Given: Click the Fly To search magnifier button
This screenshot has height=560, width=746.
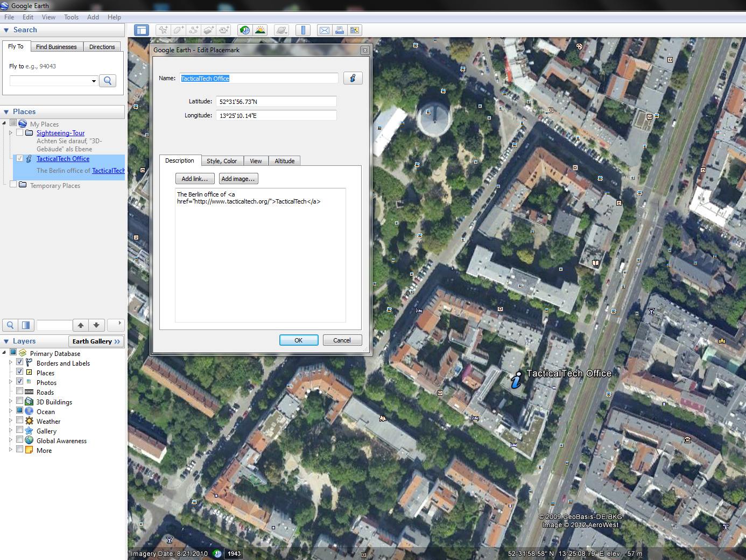Looking at the screenshot, I should click(108, 81).
